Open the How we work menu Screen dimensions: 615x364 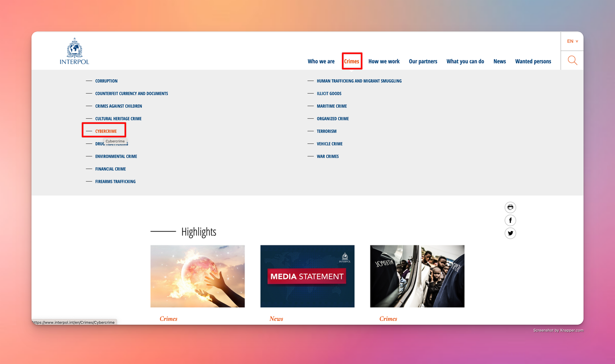point(384,61)
